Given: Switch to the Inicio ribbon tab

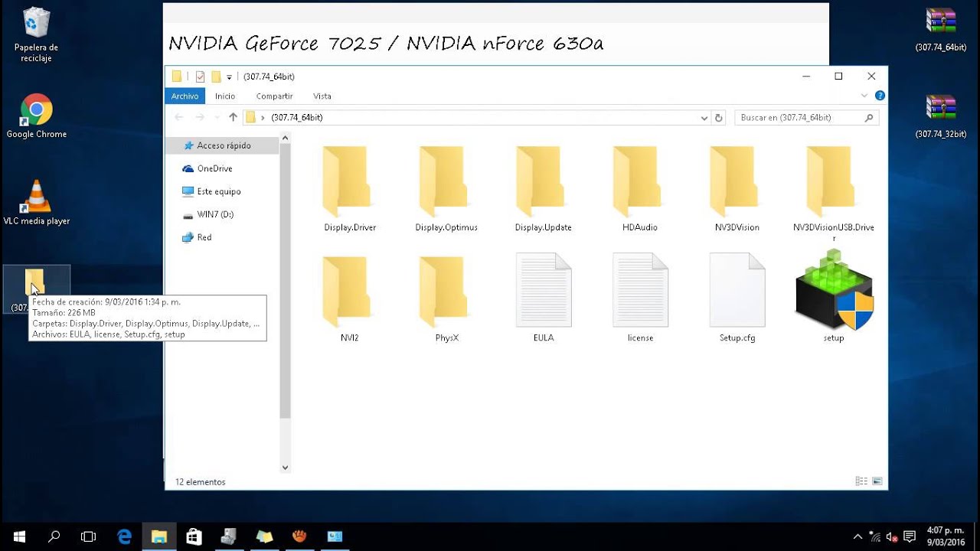Looking at the screenshot, I should click(225, 96).
